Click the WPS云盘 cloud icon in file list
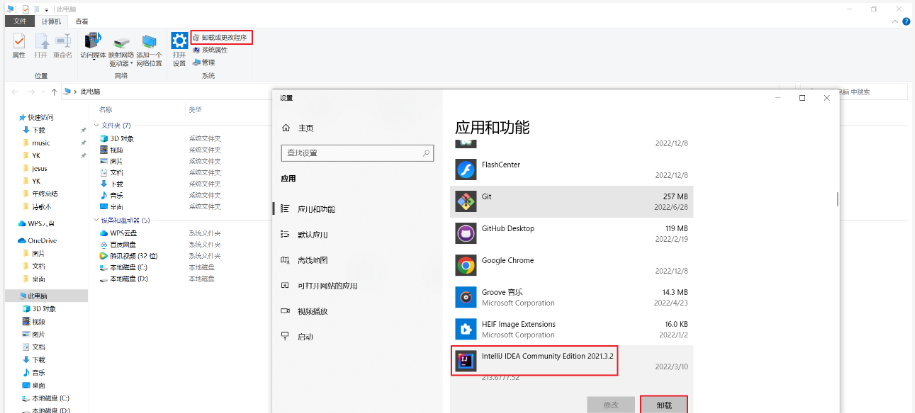Image resolution: width=915 pixels, height=413 pixels. click(x=104, y=233)
